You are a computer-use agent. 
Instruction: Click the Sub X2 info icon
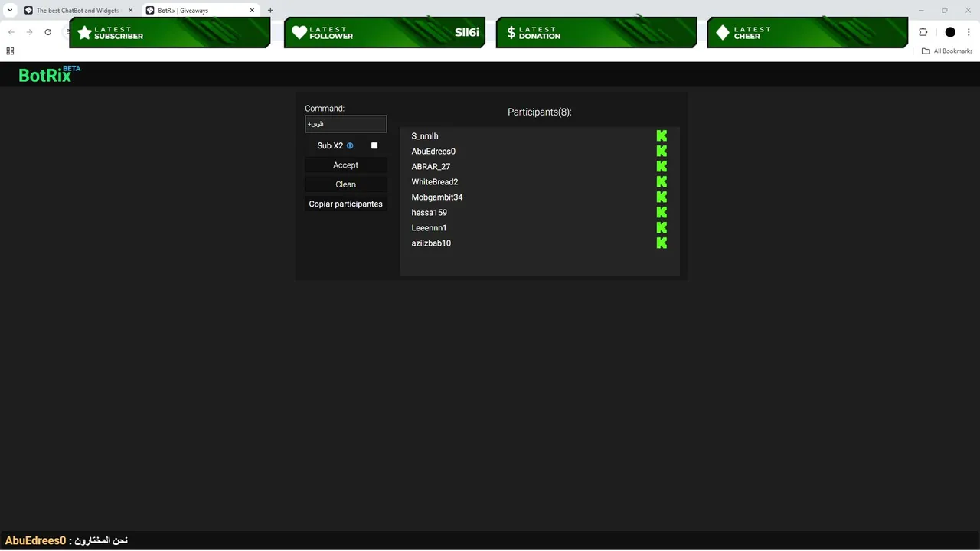(350, 145)
